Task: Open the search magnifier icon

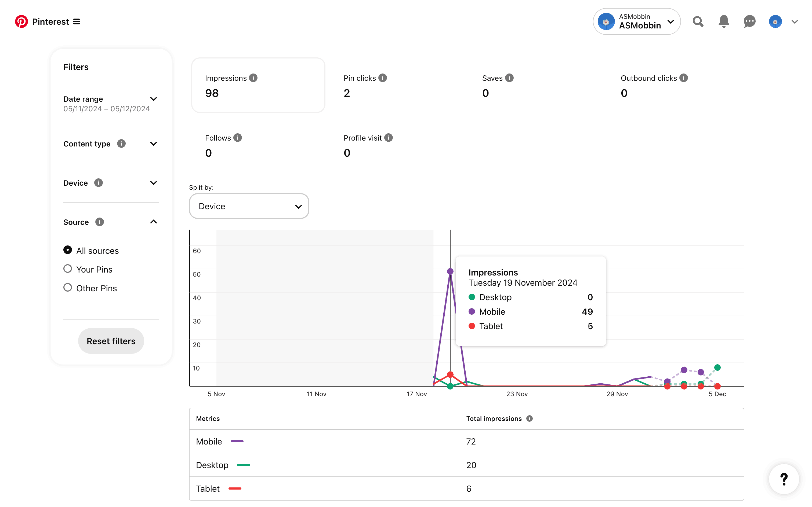Action: 698,22
